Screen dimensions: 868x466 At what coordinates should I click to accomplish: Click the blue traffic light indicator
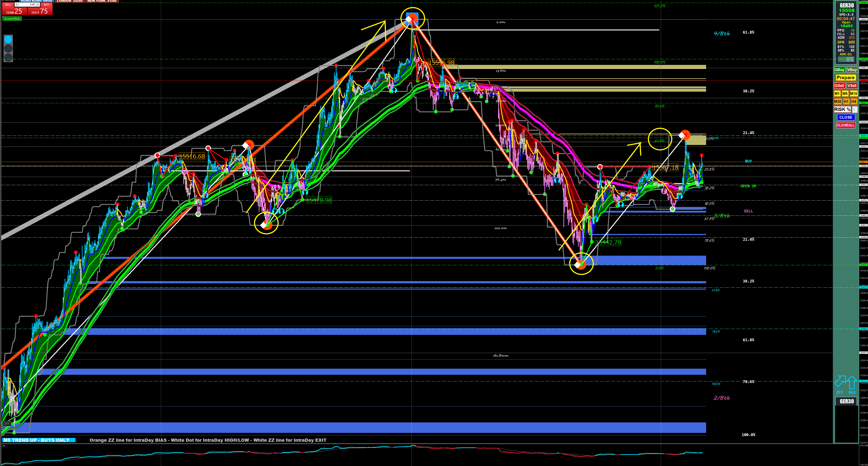coord(8,39)
